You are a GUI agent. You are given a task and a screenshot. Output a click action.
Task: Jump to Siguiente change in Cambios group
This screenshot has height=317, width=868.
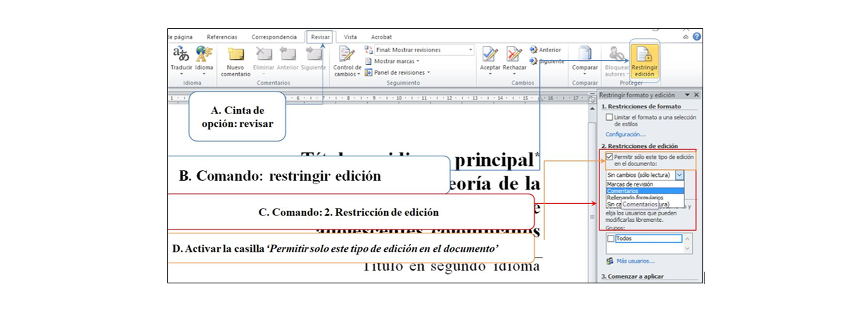(546, 61)
